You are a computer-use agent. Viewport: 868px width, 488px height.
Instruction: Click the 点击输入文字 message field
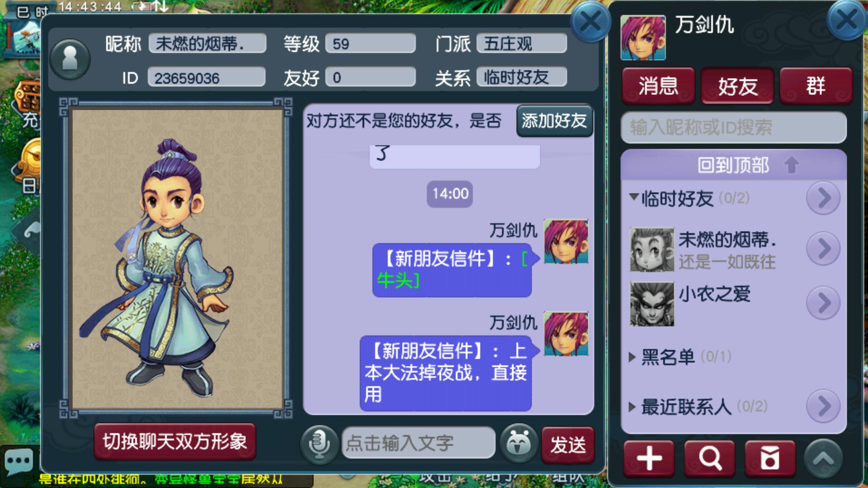click(418, 443)
